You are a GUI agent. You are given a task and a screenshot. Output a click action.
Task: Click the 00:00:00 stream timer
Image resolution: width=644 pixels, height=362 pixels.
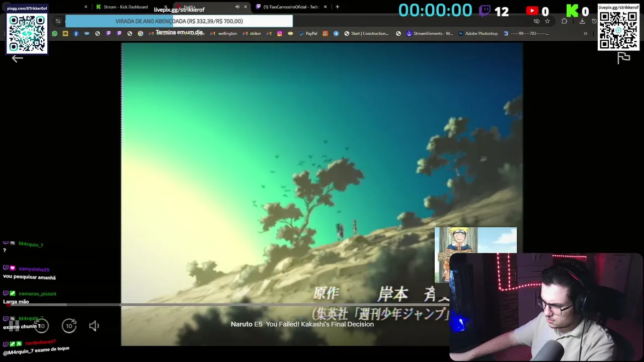click(435, 11)
